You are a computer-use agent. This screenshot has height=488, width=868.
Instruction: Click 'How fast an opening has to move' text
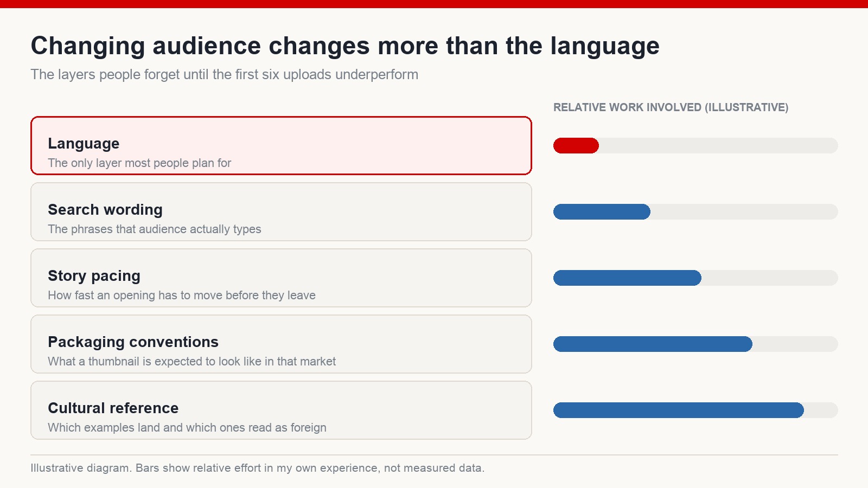tap(182, 295)
